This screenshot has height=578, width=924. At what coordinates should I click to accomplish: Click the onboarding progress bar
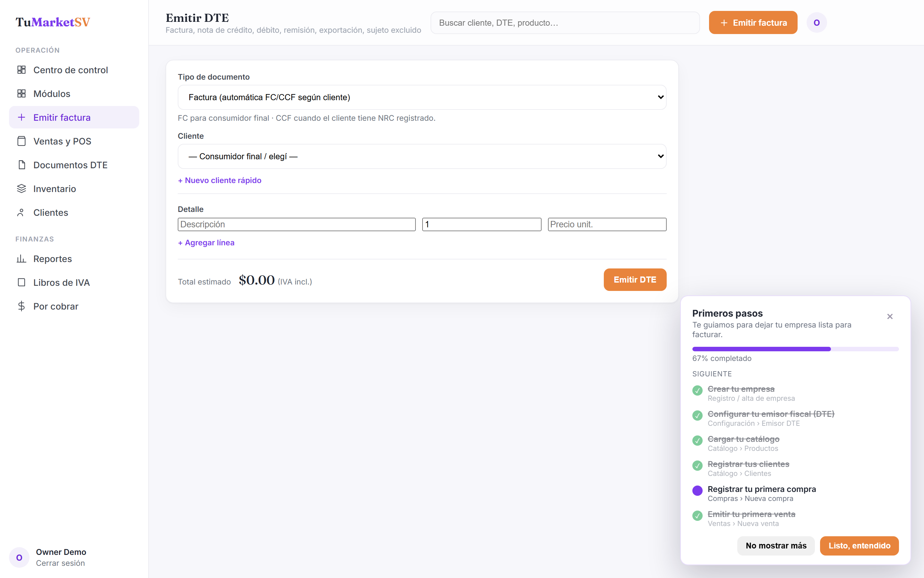(795, 349)
